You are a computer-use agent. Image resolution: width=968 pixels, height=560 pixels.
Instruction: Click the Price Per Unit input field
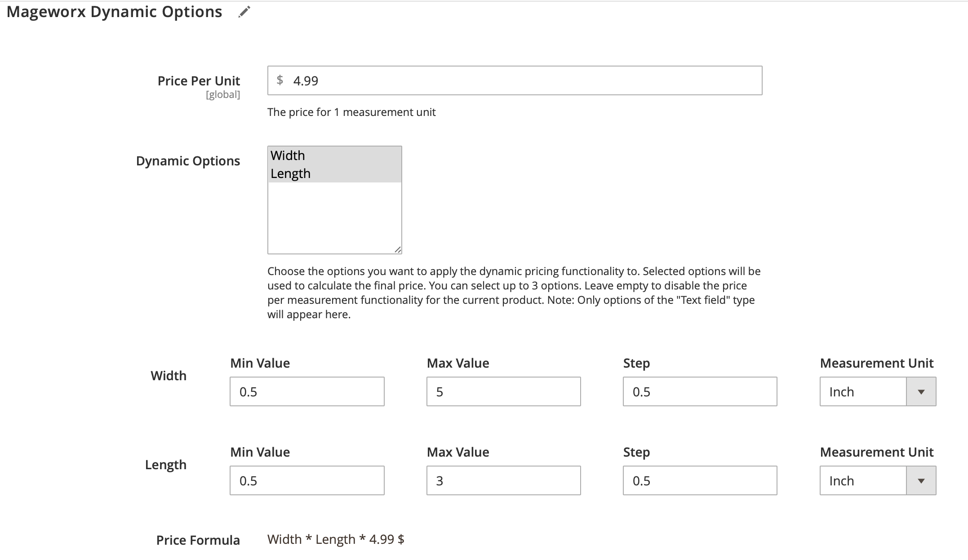coord(515,80)
